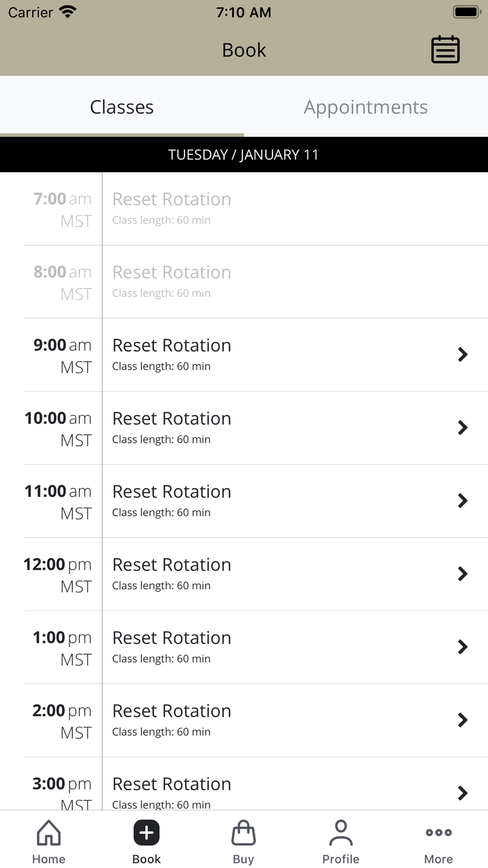Open the Buy shopping bag icon
The image size is (488, 868).
pos(244,833)
